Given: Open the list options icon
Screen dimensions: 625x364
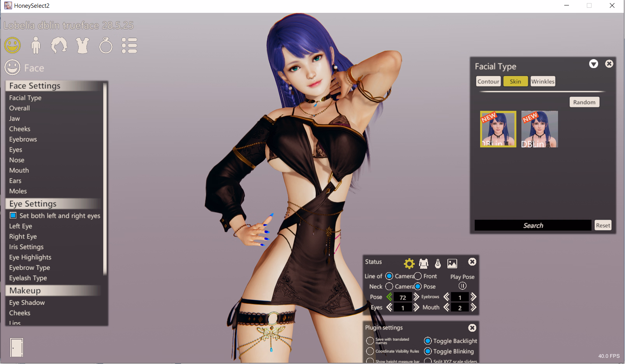Looking at the screenshot, I should (129, 45).
